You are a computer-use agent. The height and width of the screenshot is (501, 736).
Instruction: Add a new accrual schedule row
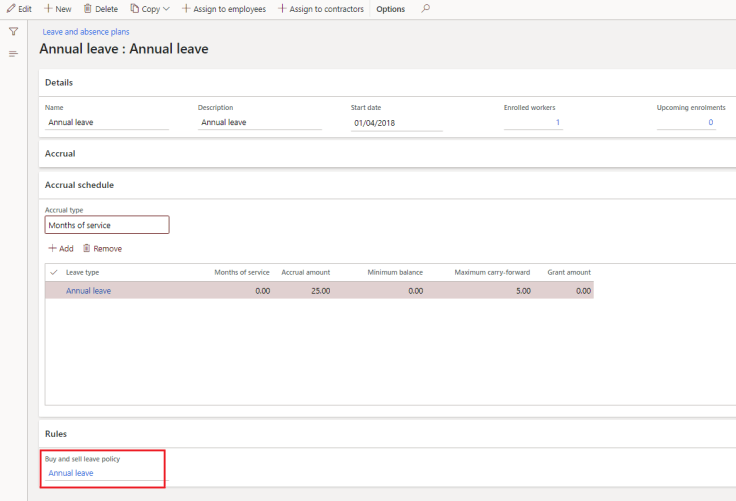point(60,248)
